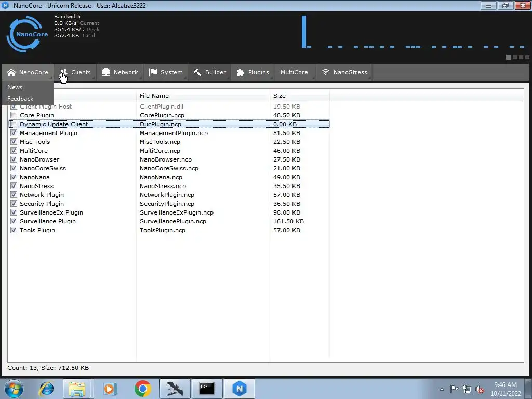Click the MultiCore.ncp file name
Screen dimensions: 532x399
160,151
